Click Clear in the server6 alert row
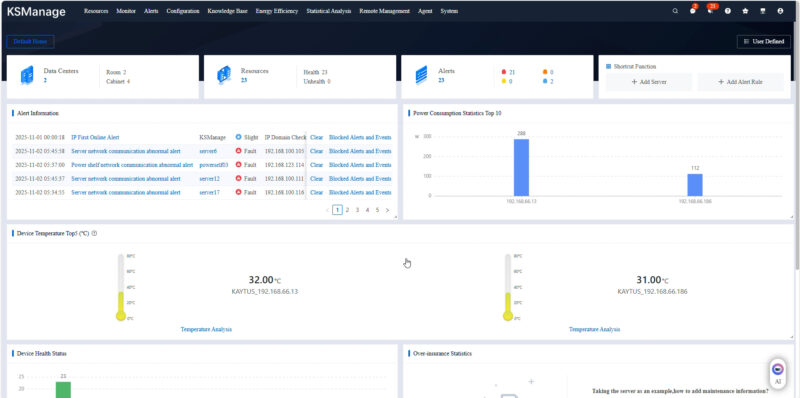 click(316, 151)
